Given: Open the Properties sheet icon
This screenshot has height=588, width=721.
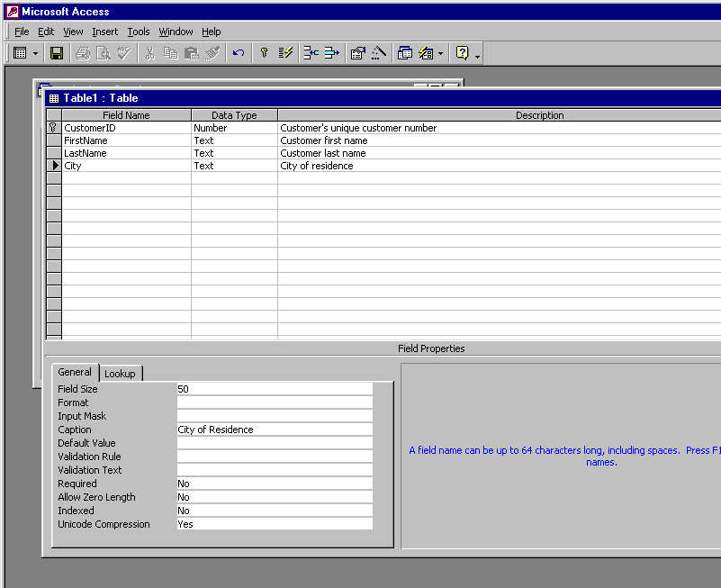Looking at the screenshot, I should [x=357, y=53].
